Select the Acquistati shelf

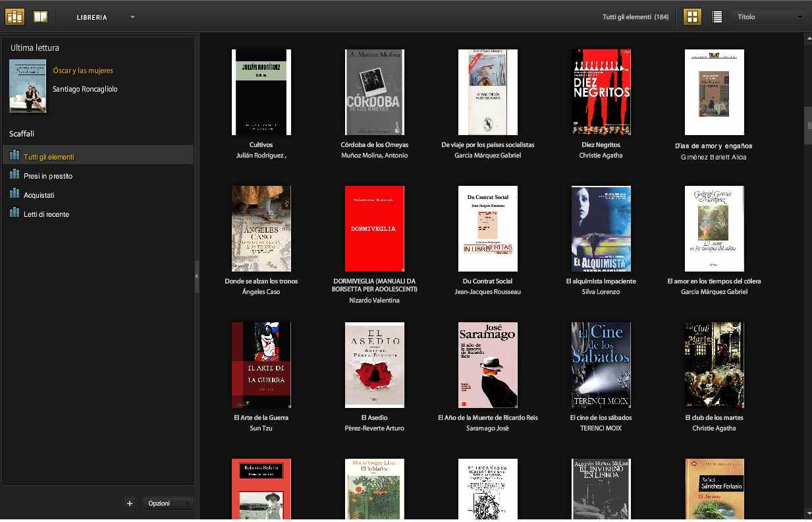point(39,195)
